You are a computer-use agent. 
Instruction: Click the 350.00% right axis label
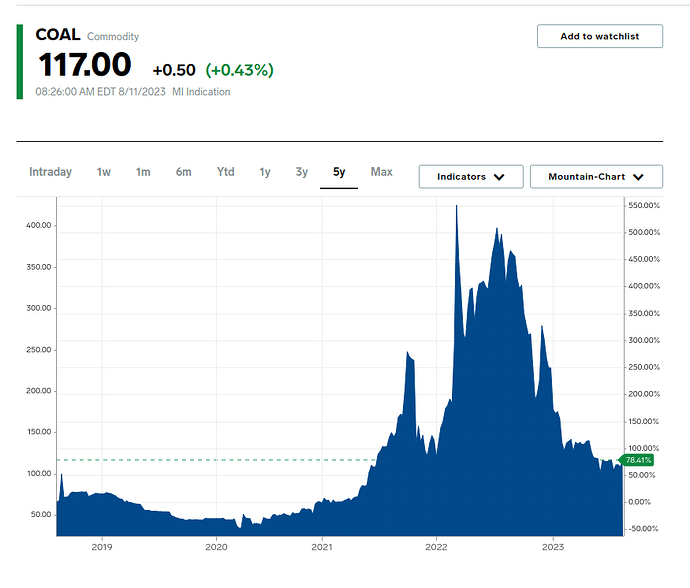(x=644, y=313)
